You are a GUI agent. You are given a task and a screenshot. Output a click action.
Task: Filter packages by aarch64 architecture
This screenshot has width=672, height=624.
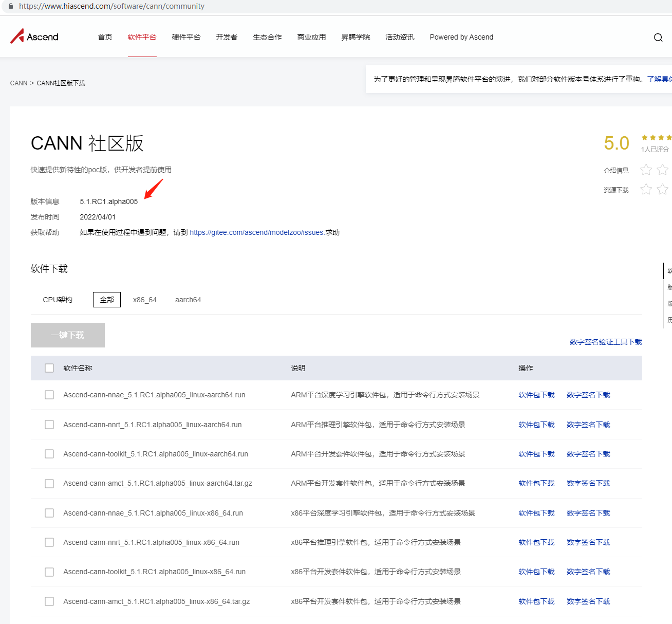click(x=188, y=300)
